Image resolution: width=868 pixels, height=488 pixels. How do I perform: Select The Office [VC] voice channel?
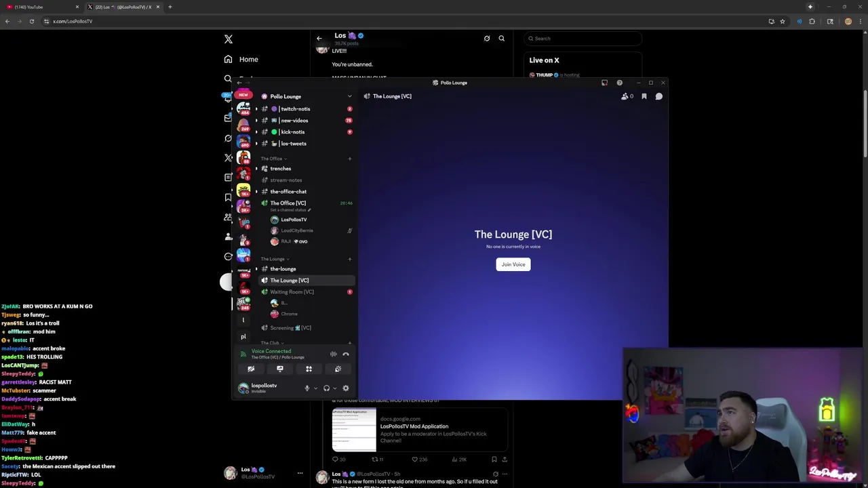point(305,203)
